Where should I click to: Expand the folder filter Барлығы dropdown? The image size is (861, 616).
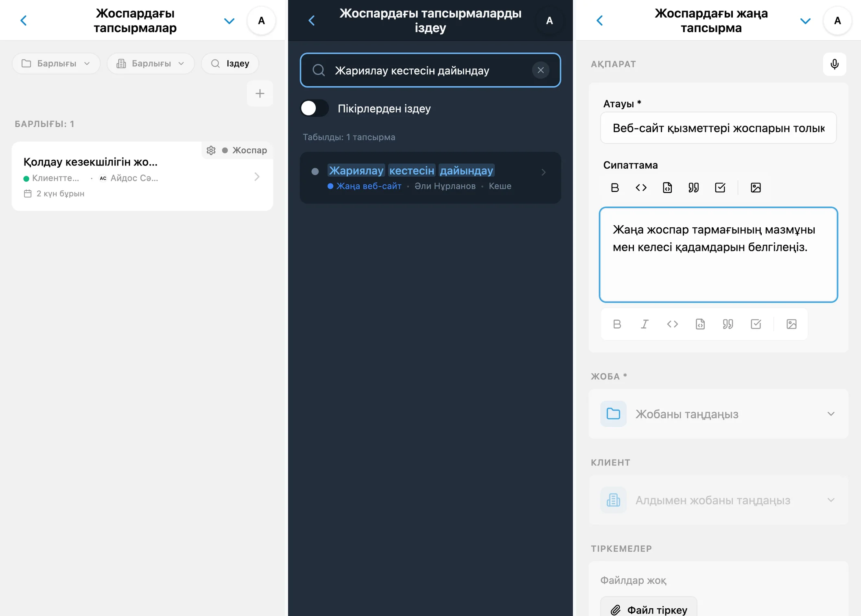point(56,63)
